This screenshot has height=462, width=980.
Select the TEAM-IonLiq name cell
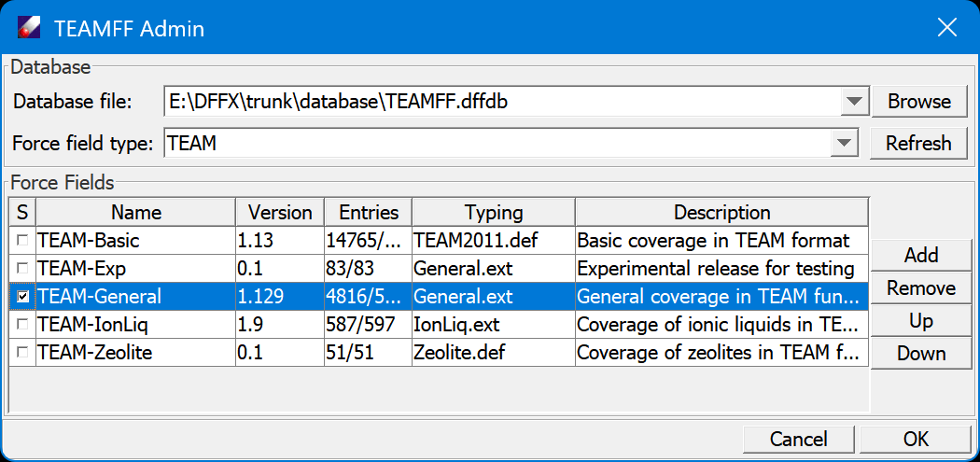(136, 325)
